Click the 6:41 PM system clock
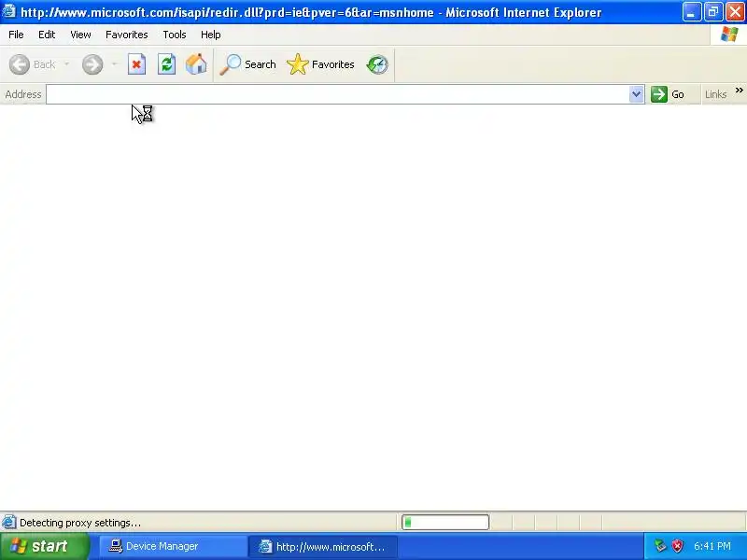This screenshot has height=560, width=747. point(712,546)
